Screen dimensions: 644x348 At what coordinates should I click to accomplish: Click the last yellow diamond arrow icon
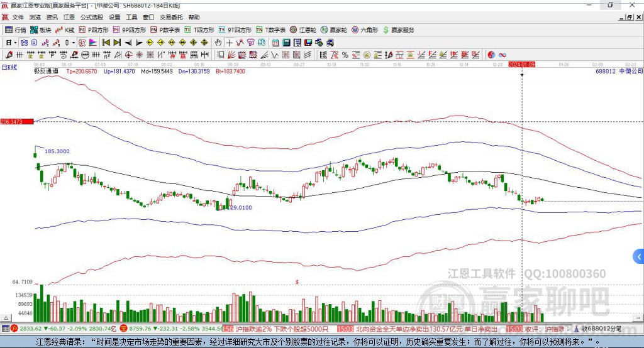[x=204, y=43]
